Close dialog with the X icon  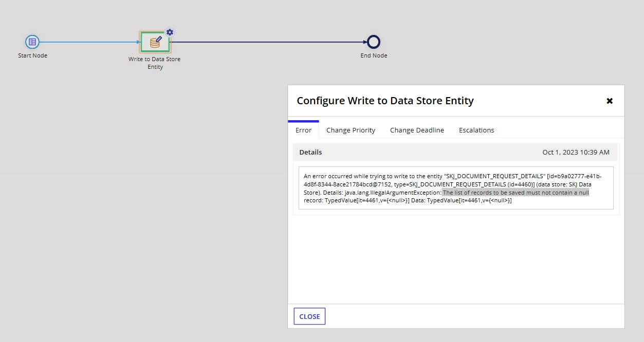[610, 101]
